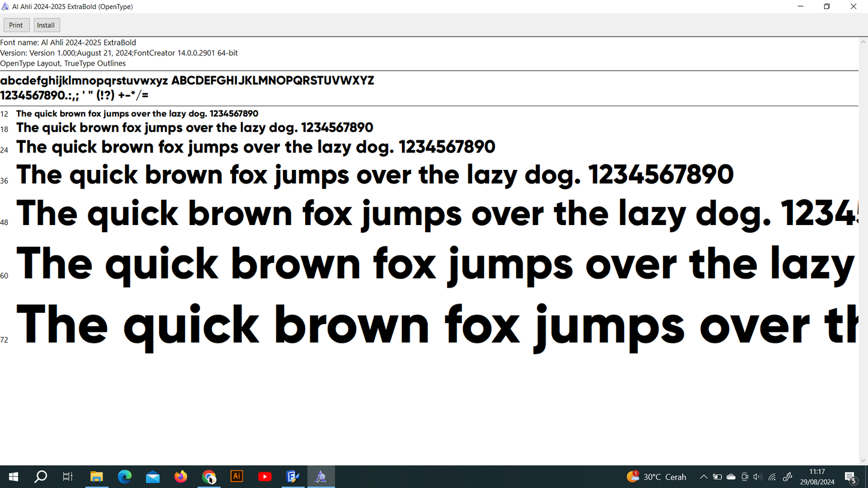Image resolution: width=868 pixels, height=488 pixels.
Task: Launch Firefox from the taskbar
Action: [x=181, y=477]
